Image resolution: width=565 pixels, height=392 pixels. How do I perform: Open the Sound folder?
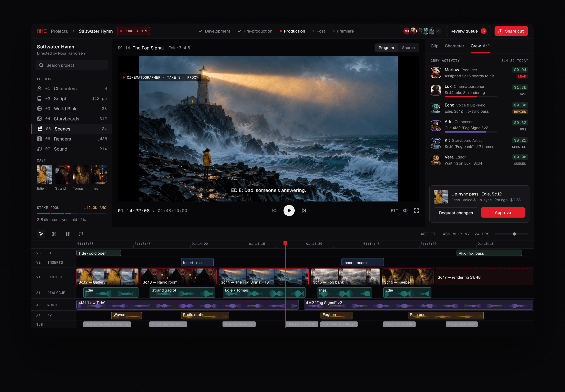(x=72, y=149)
